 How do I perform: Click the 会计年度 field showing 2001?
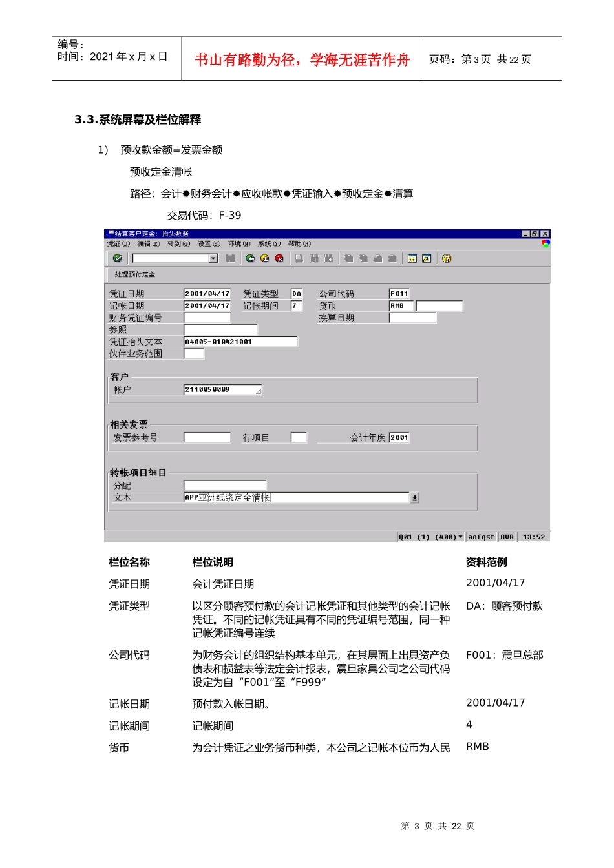pyautogui.click(x=399, y=438)
